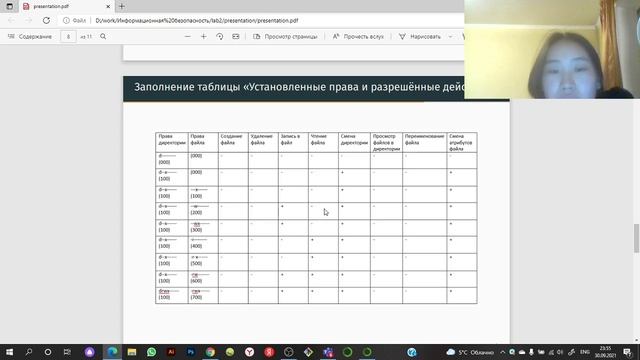The height and width of the screenshot is (360, 640).
Task: Open WhatsApp from taskbar
Action: tap(151, 352)
